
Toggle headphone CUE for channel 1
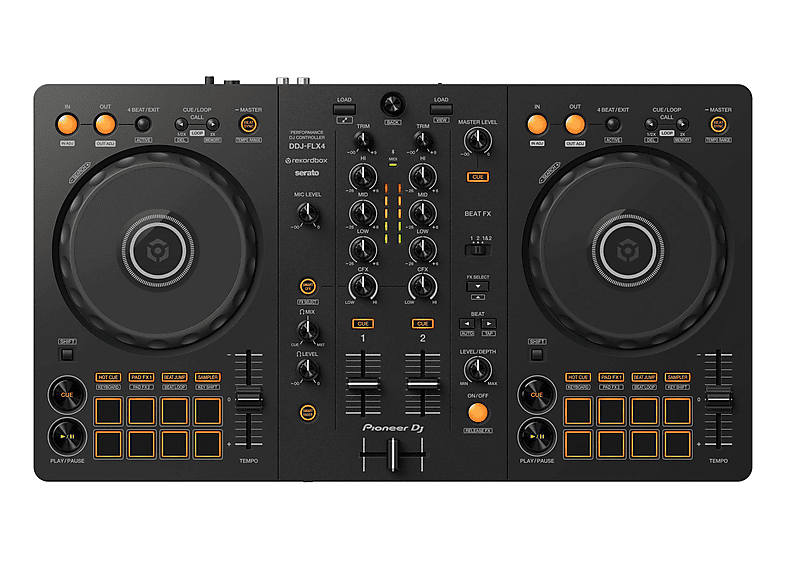363,324
